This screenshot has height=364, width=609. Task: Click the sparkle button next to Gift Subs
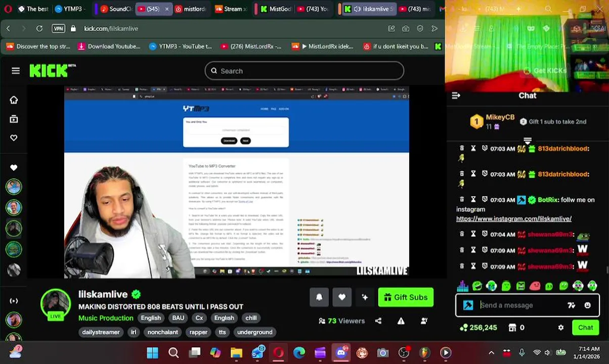365,297
